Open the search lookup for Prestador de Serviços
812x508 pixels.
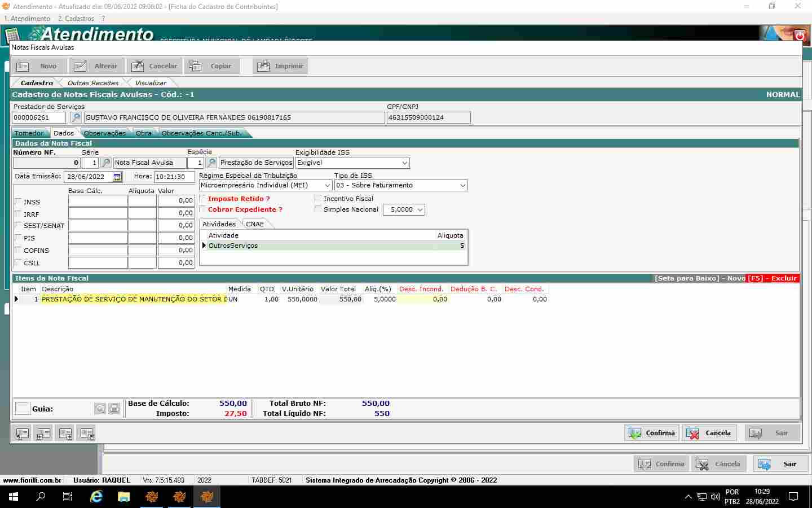pyautogui.click(x=76, y=117)
